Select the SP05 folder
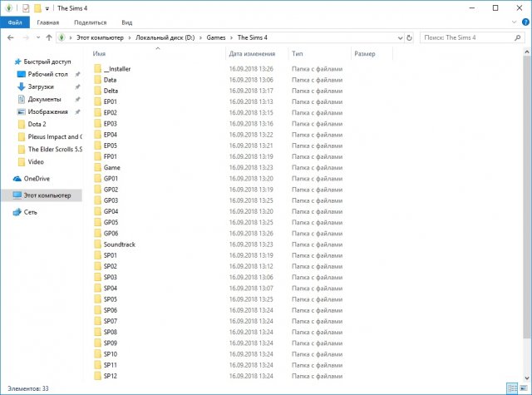 [x=111, y=299]
